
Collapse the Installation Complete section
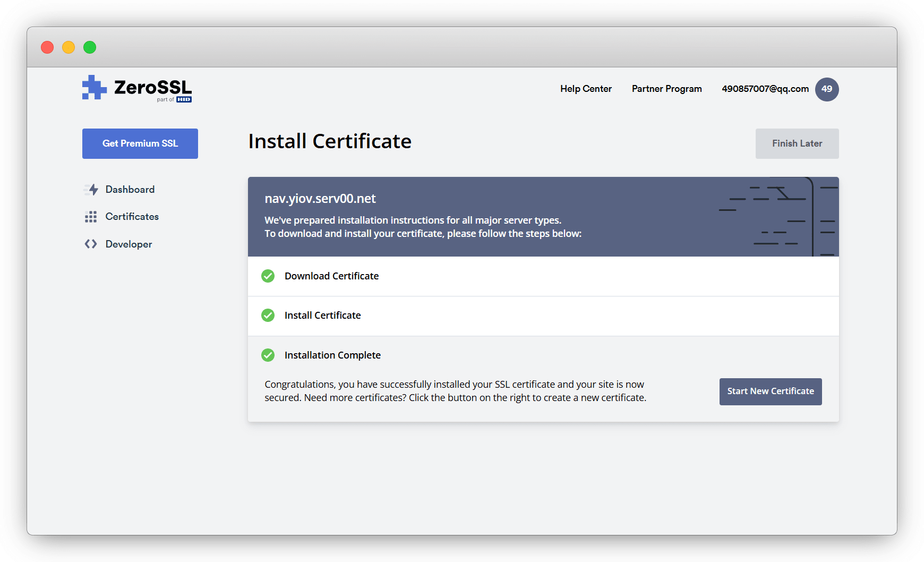pos(332,355)
